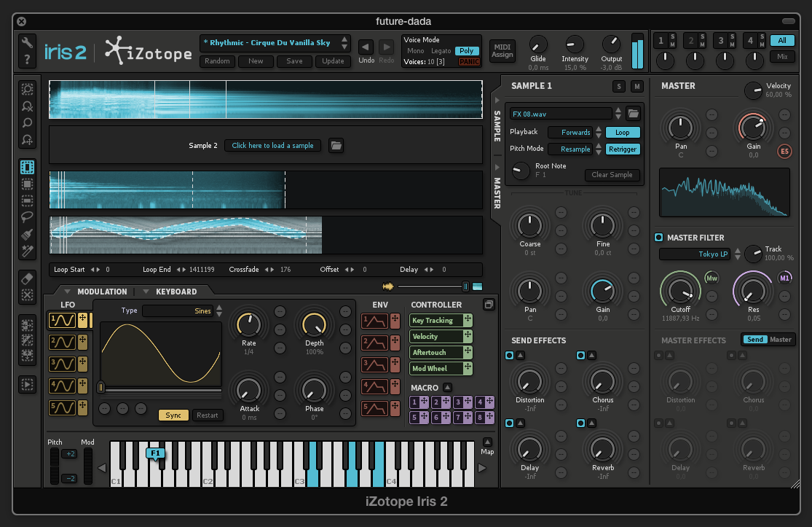812x527 pixels.
Task: Open the FX 08.wav sample dropdown
Action: tap(618, 114)
